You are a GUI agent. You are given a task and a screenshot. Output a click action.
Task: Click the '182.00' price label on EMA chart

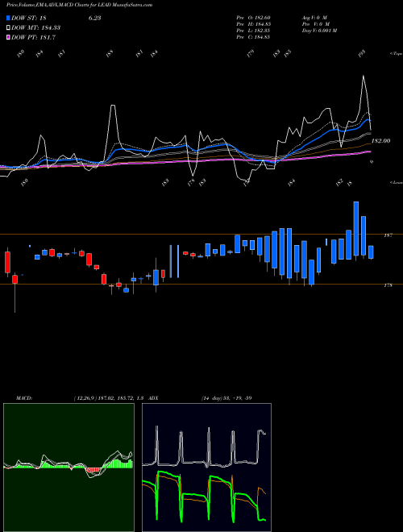click(381, 141)
